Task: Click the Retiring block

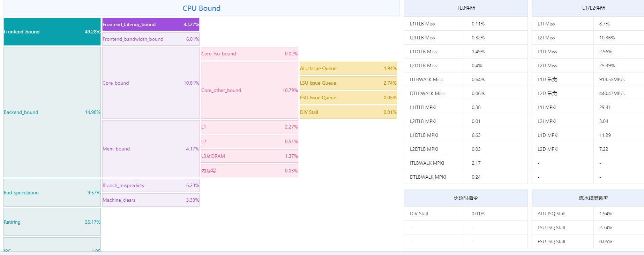Action: [x=52, y=222]
